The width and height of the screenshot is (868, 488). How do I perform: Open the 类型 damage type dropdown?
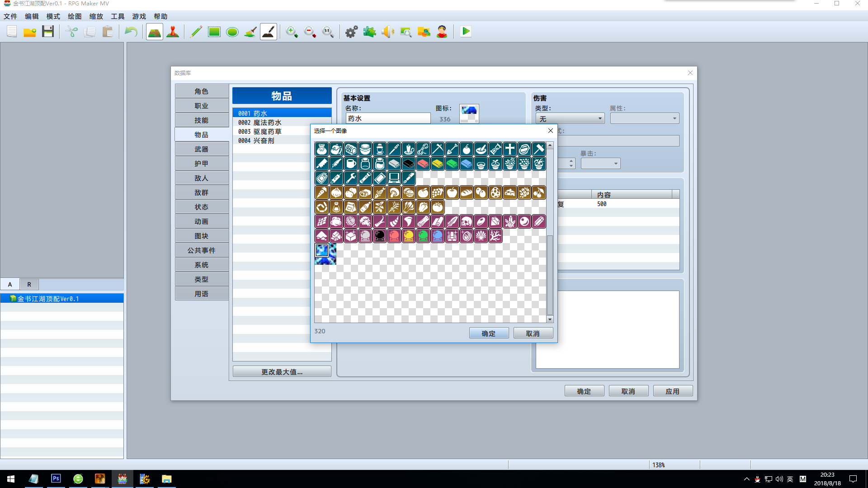(x=570, y=118)
